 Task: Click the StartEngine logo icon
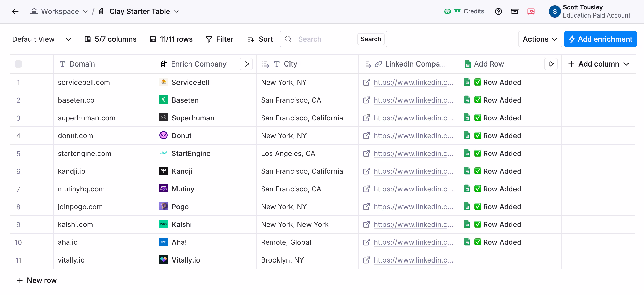163,153
